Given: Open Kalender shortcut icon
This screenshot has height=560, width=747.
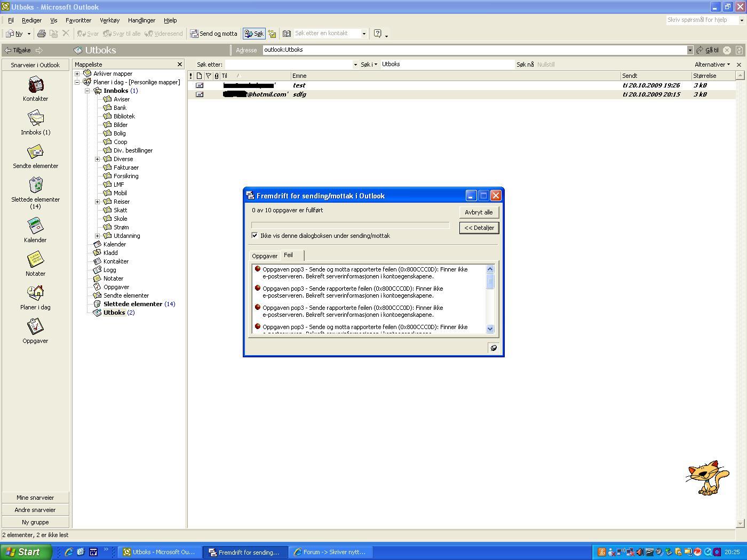Looking at the screenshot, I should coord(36,226).
